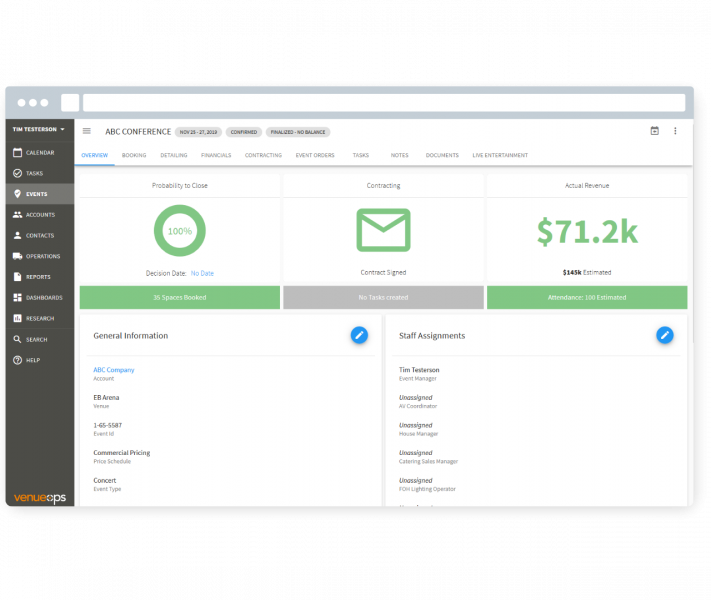Select the Accounts people icon
Screen dimensions: 711x600
(18, 215)
